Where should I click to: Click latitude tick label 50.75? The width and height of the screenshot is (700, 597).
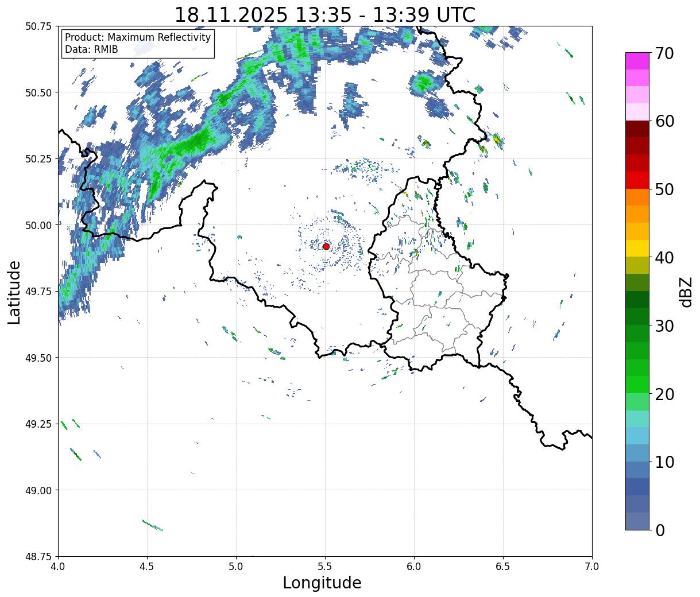point(38,26)
